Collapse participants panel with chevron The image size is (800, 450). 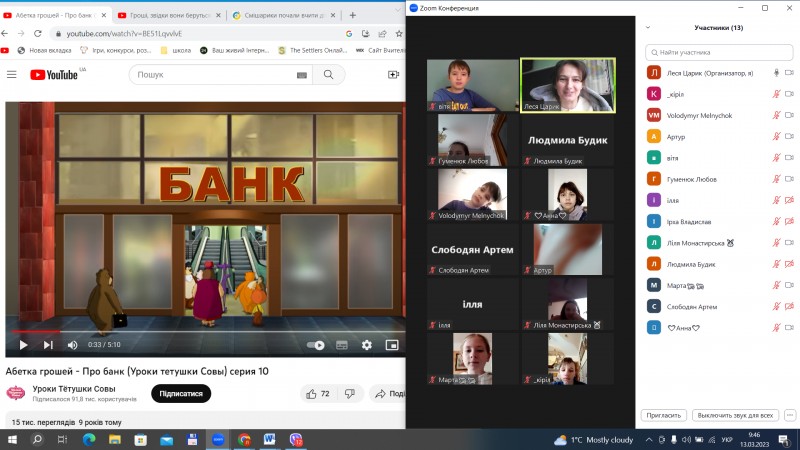[x=649, y=28]
